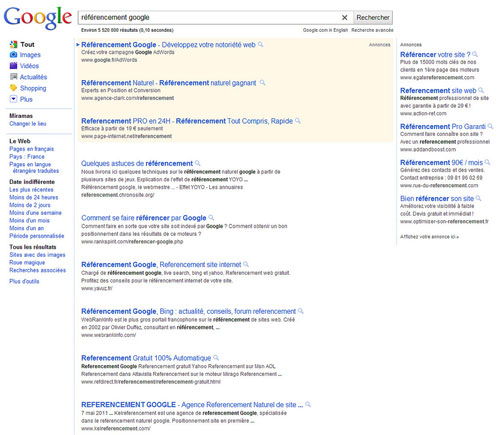Preview magnifier beside Comment se faire référencer
Screen dimensions: 500x435
click(211, 217)
